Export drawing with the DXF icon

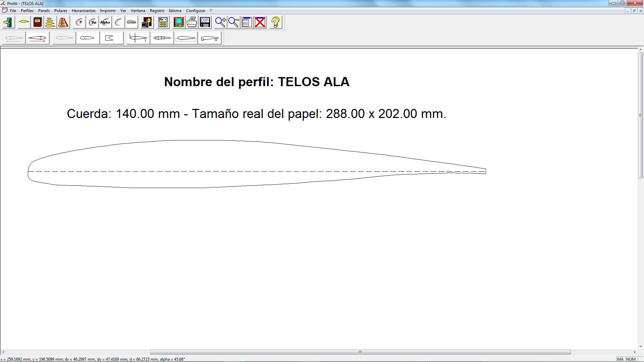point(205,22)
